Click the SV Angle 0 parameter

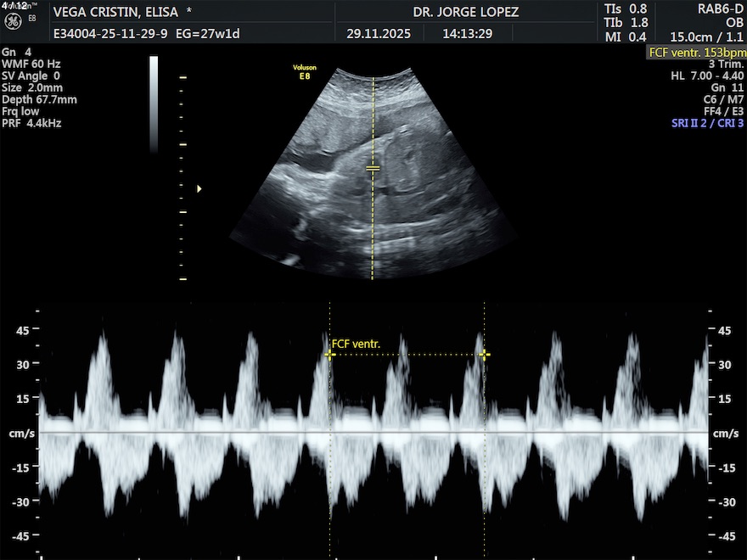[31, 76]
